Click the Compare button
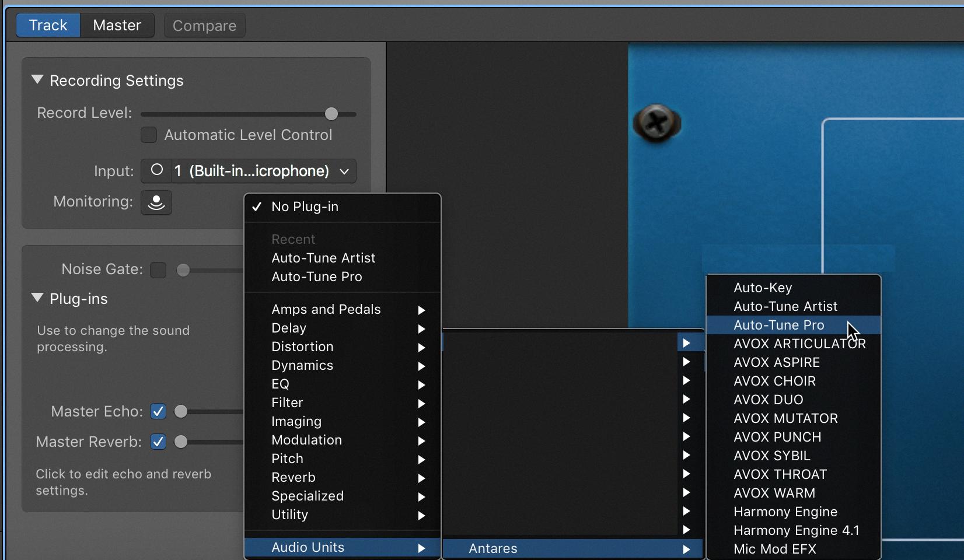Image resolution: width=964 pixels, height=560 pixels. (204, 26)
